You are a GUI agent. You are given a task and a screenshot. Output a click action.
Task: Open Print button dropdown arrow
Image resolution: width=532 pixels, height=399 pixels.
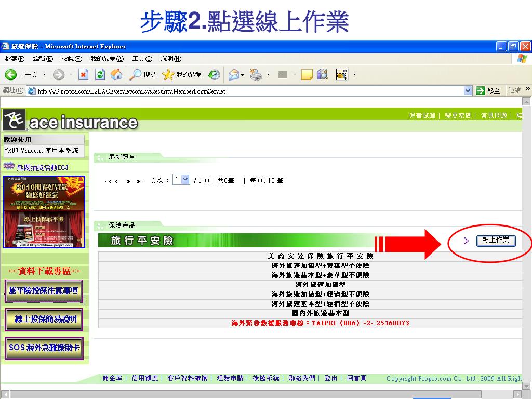268,75
